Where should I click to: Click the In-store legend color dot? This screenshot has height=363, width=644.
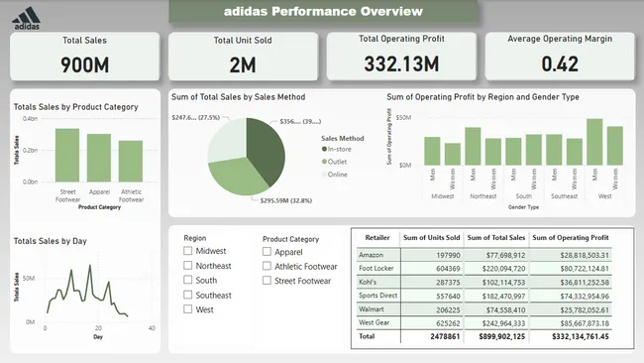click(324, 149)
